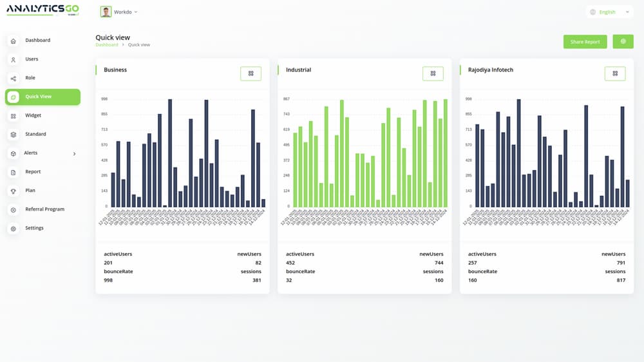Image resolution: width=644 pixels, height=362 pixels.
Task: Click the Referral Program icon
Action: point(13,209)
